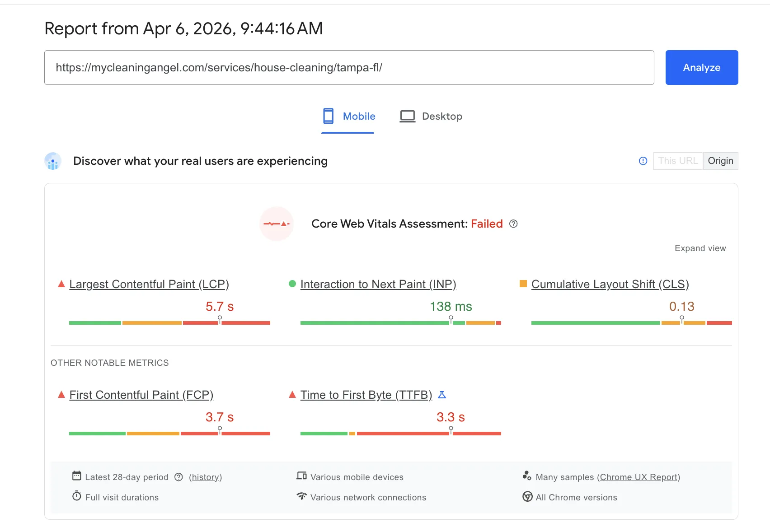Click the red heartbeat assessment icon

[276, 224]
